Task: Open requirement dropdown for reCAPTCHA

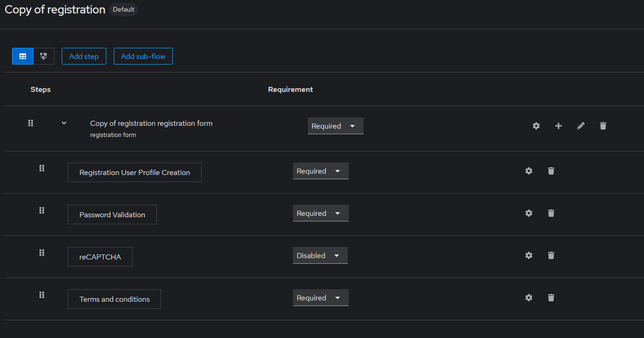Action: (x=320, y=255)
